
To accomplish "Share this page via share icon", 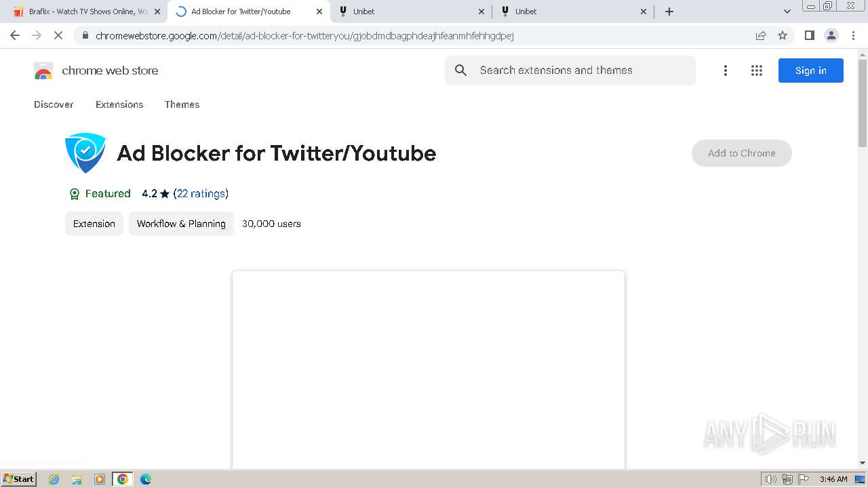I will tap(761, 35).
